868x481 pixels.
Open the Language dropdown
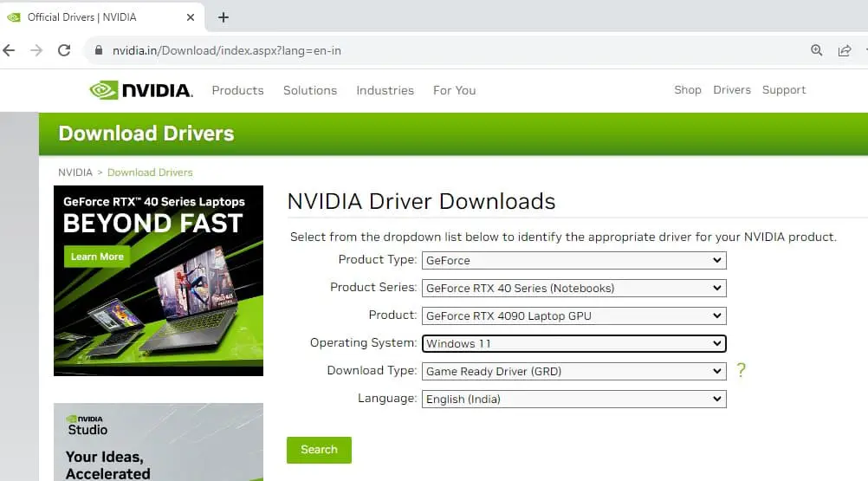point(573,399)
